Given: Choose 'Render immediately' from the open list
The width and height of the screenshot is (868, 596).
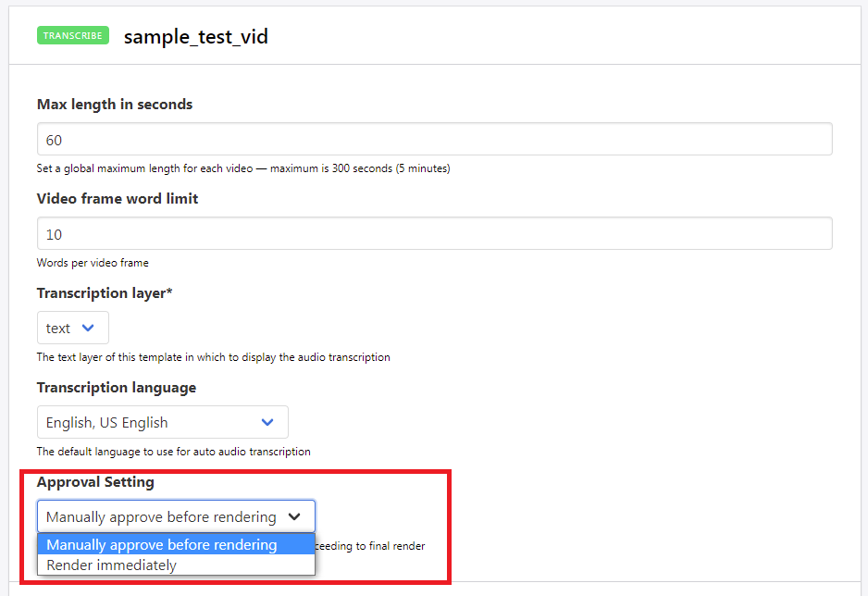Looking at the screenshot, I should (111, 565).
